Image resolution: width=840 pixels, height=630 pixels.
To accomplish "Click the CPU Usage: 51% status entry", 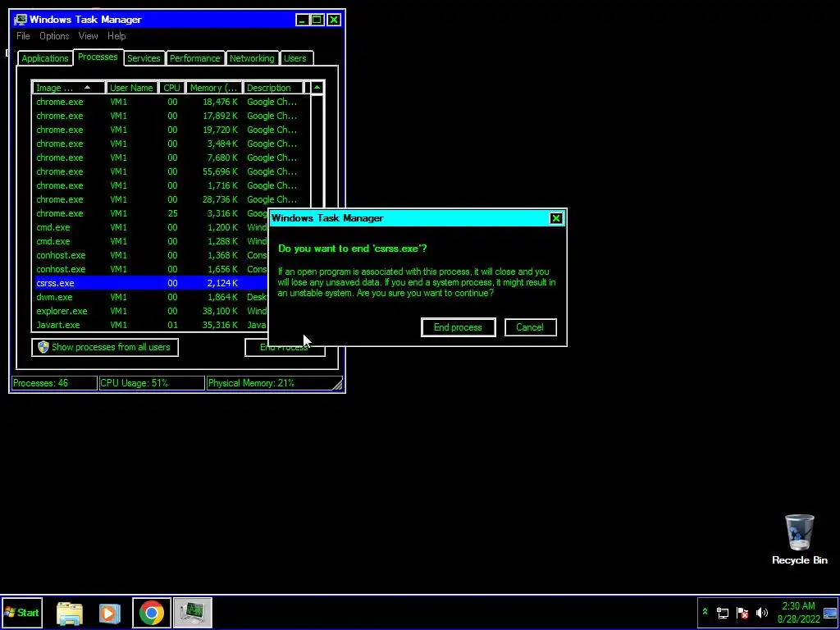I will [x=152, y=383].
